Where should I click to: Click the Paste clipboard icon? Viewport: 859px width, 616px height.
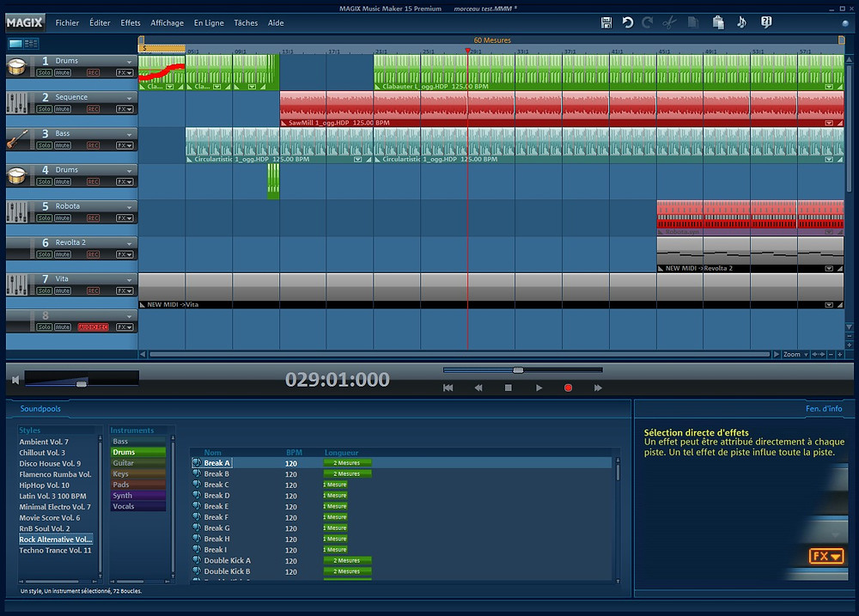pyautogui.click(x=718, y=22)
